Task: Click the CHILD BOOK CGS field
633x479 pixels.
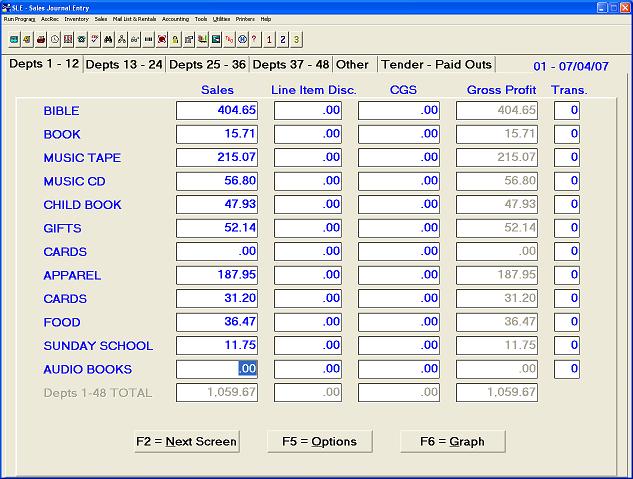Action: coord(398,204)
